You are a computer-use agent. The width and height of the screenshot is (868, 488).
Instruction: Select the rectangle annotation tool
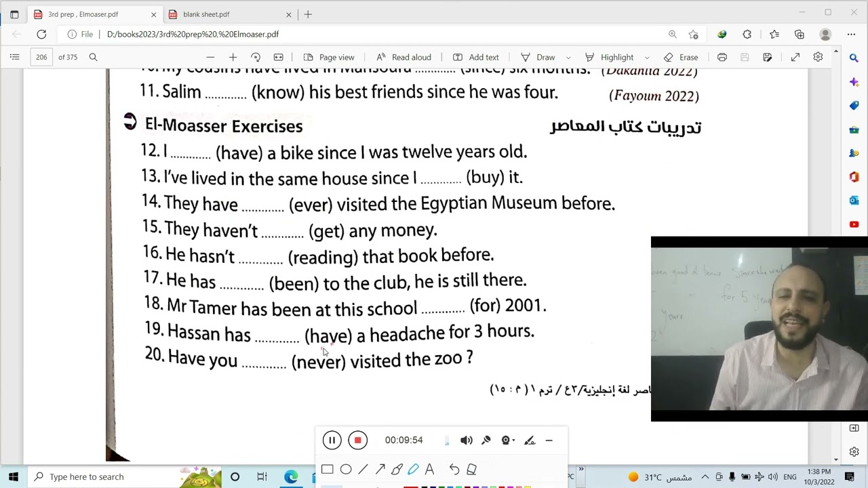click(327, 469)
